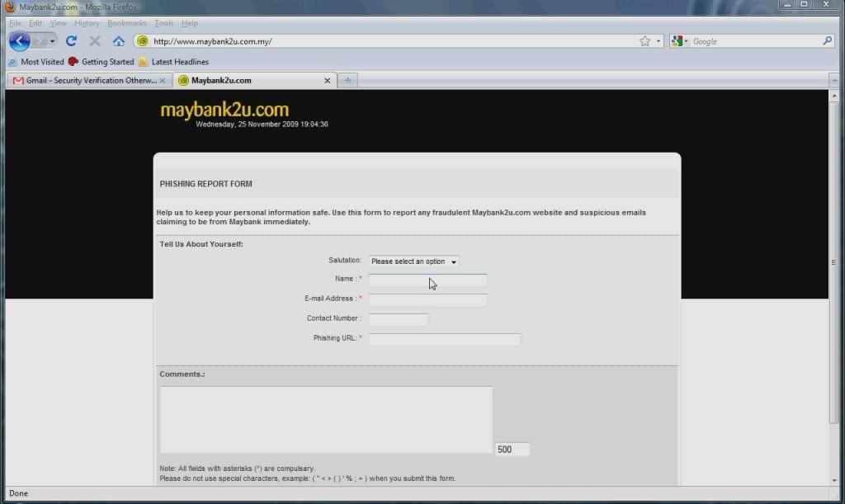Close the Gmail tab

click(x=163, y=80)
